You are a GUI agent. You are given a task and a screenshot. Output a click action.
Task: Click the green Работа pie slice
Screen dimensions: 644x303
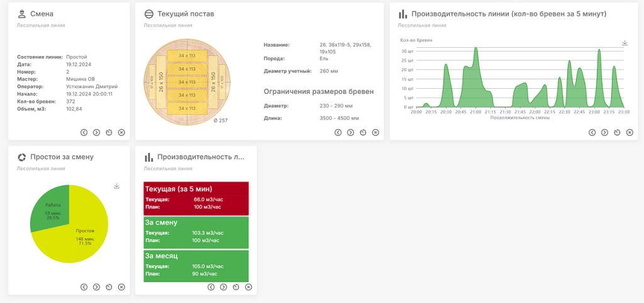point(52,210)
